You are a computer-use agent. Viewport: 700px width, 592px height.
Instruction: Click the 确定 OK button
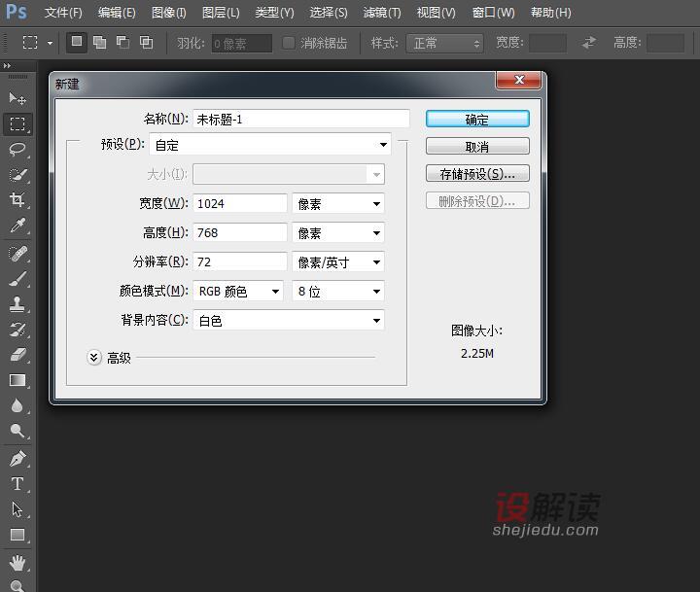click(x=477, y=119)
